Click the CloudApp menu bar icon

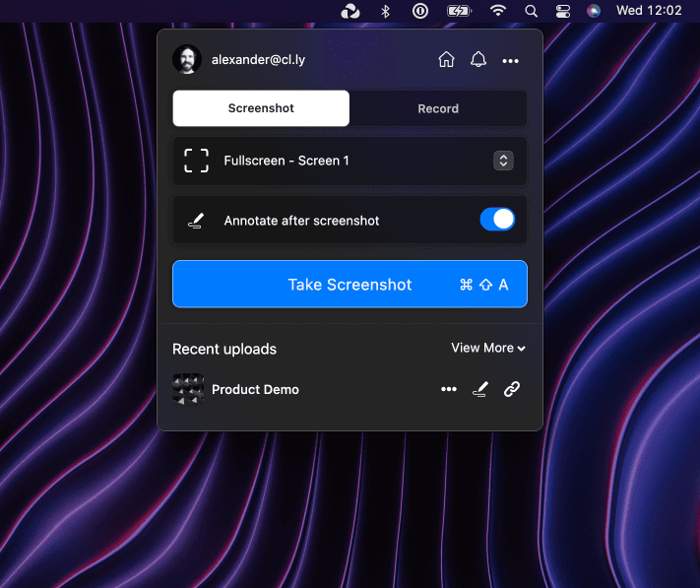pyautogui.click(x=350, y=11)
